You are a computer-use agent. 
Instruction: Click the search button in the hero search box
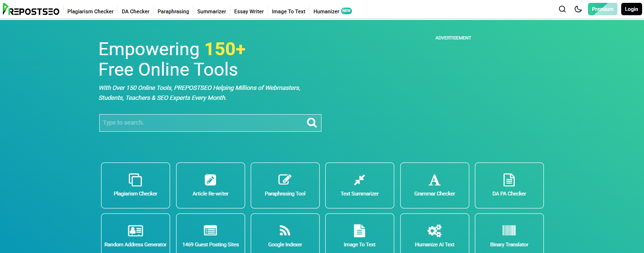312,123
